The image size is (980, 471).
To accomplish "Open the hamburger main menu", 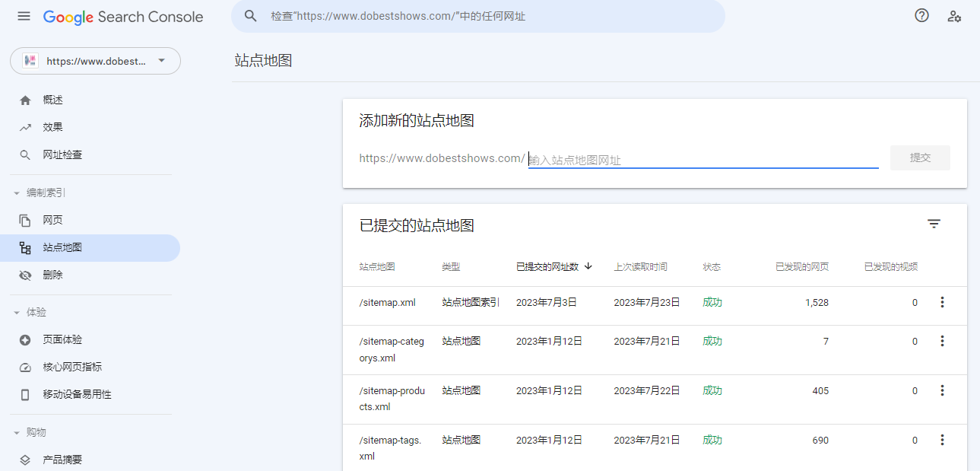I will tap(24, 16).
